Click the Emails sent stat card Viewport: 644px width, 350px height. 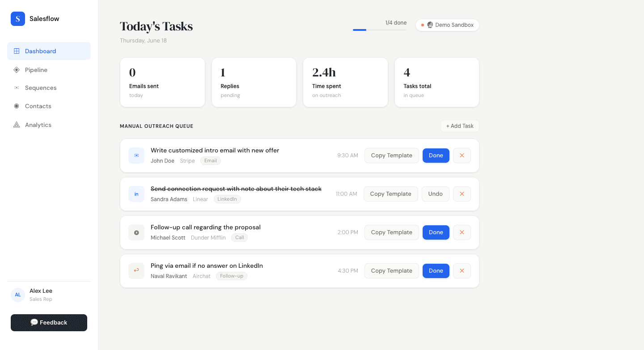click(x=162, y=82)
